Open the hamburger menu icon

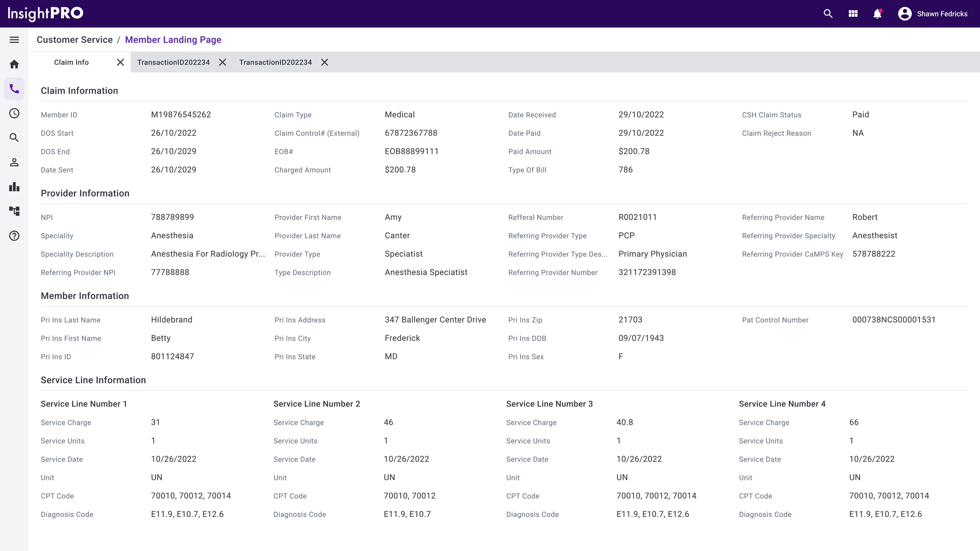(x=14, y=40)
